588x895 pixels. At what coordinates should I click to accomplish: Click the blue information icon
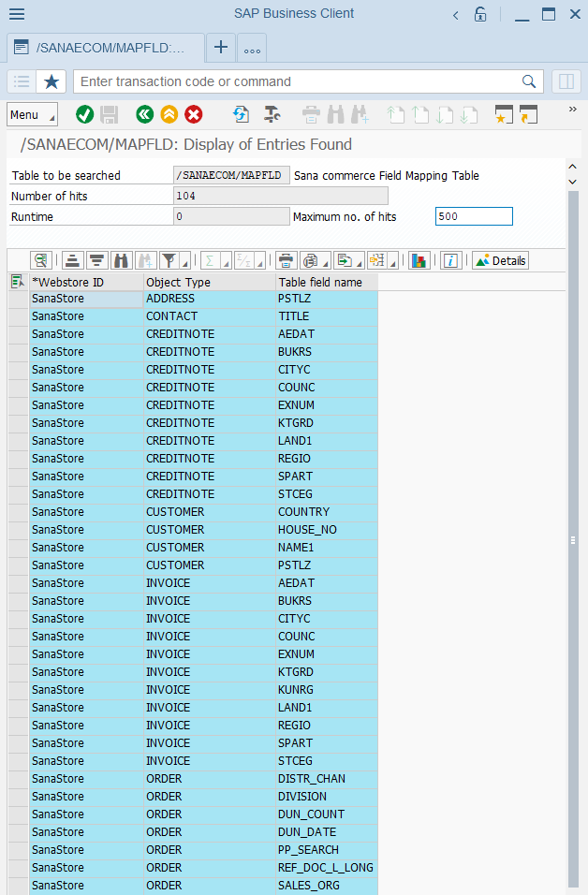(x=450, y=260)
